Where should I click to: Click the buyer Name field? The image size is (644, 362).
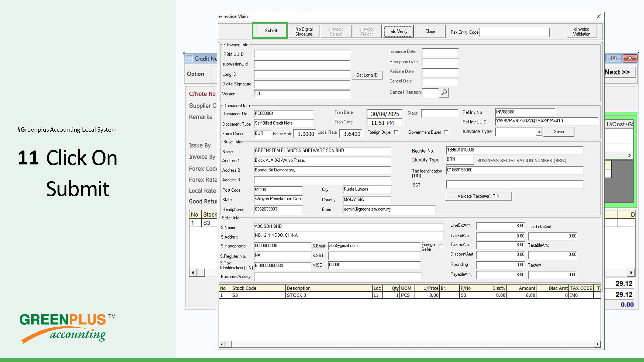pos(322,151)
